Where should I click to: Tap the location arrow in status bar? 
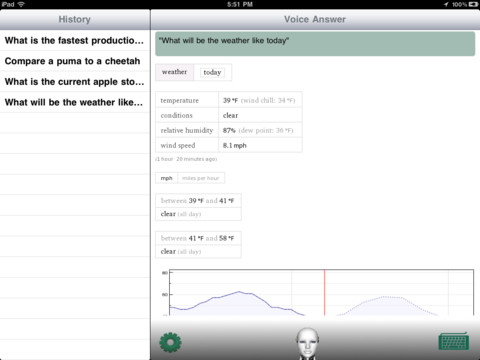point(446,4)
